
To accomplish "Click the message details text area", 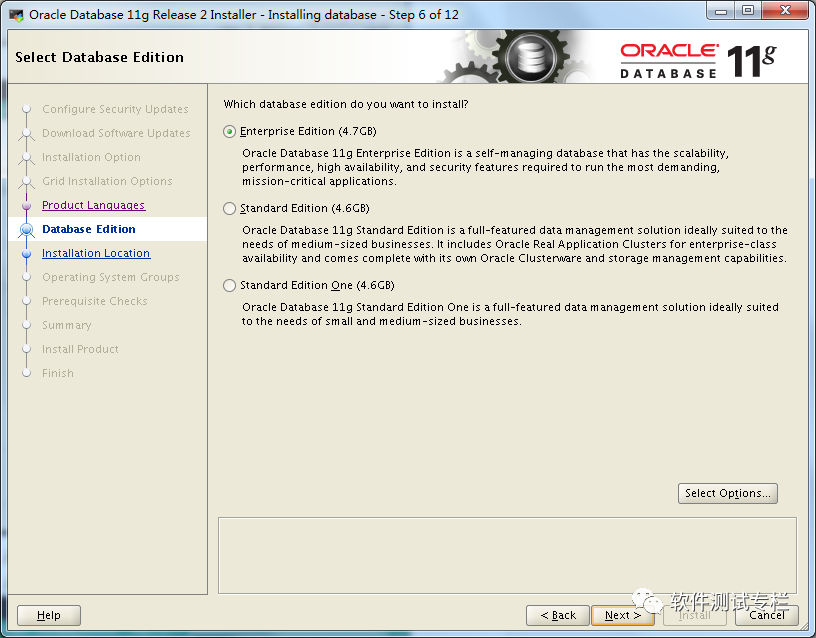I will pos(507,555).
